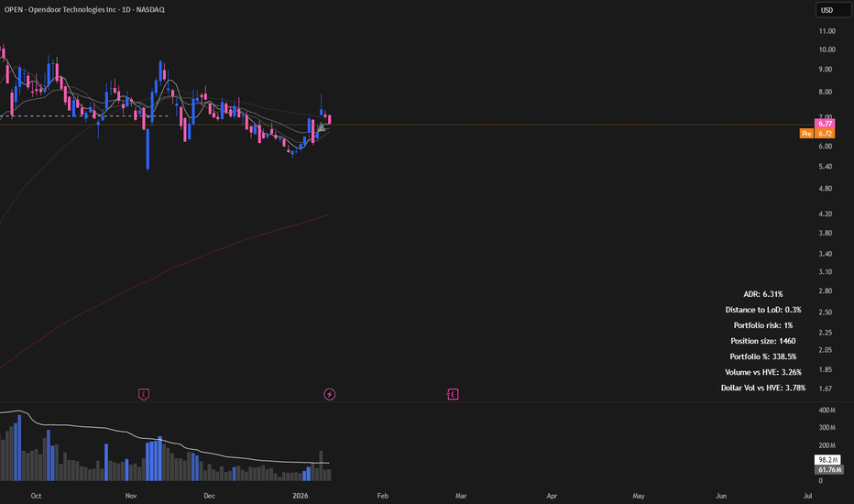
Task: Open the USD currency selector
Action: pyautogui.click(x=833, y=10)
